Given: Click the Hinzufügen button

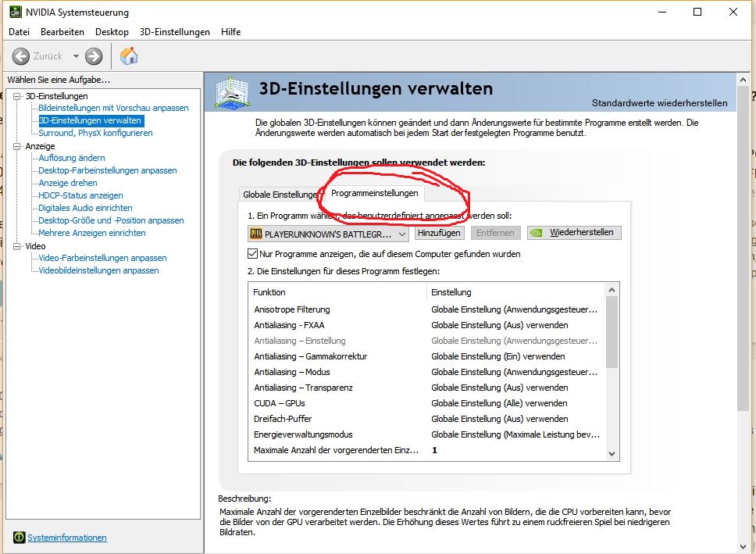Looking at the screenshot, I should pyautogui.click(x=439, y=233).
